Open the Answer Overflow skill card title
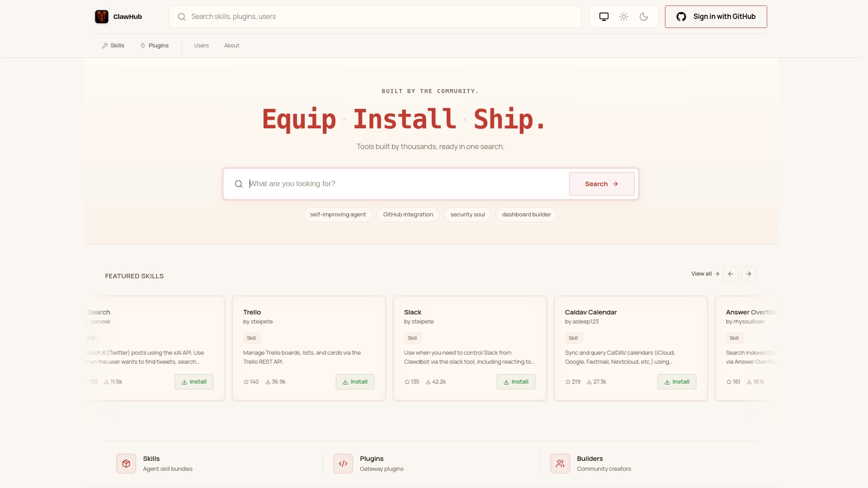 point(751,312)
